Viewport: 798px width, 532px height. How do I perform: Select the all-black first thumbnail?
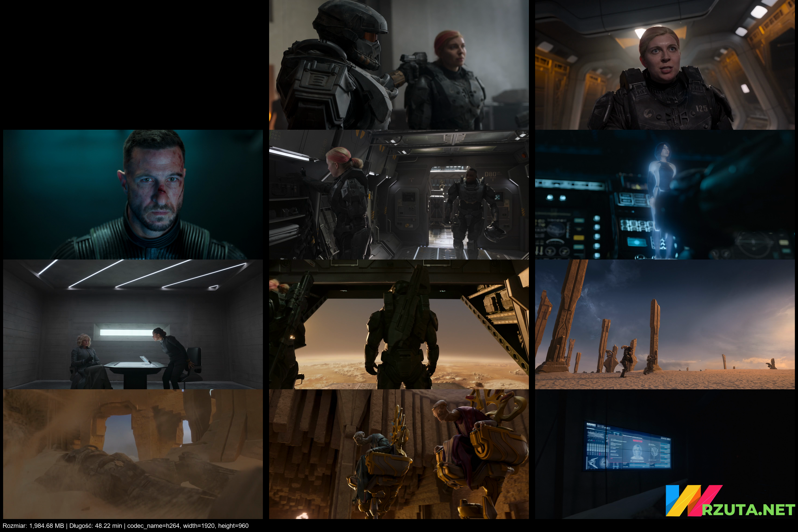point(133,64)
